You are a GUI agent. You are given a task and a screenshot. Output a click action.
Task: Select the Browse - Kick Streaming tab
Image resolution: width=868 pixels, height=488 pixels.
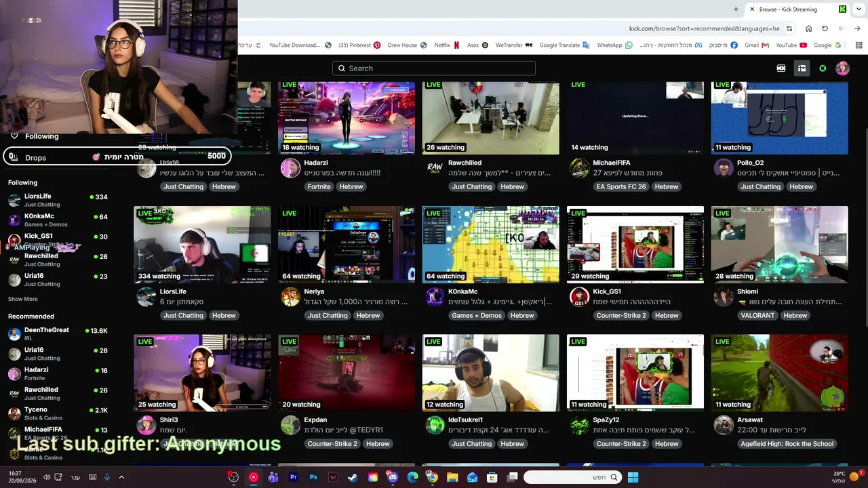797,9
